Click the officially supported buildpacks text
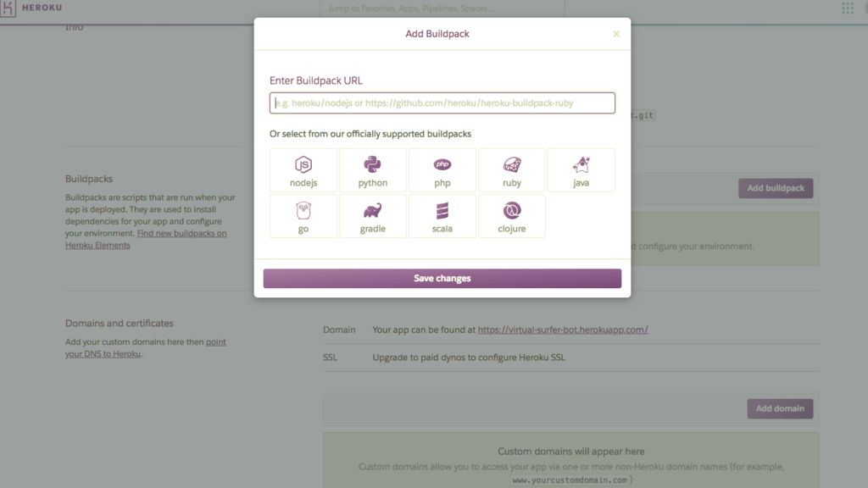The width and height of the screenshot is (868, 488). click(370, 134)
